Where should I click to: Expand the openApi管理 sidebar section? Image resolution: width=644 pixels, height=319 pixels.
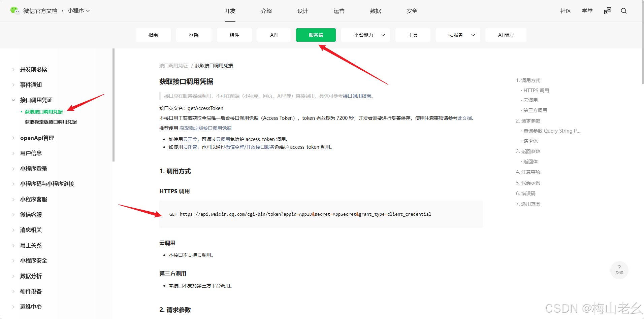[37, 138]
